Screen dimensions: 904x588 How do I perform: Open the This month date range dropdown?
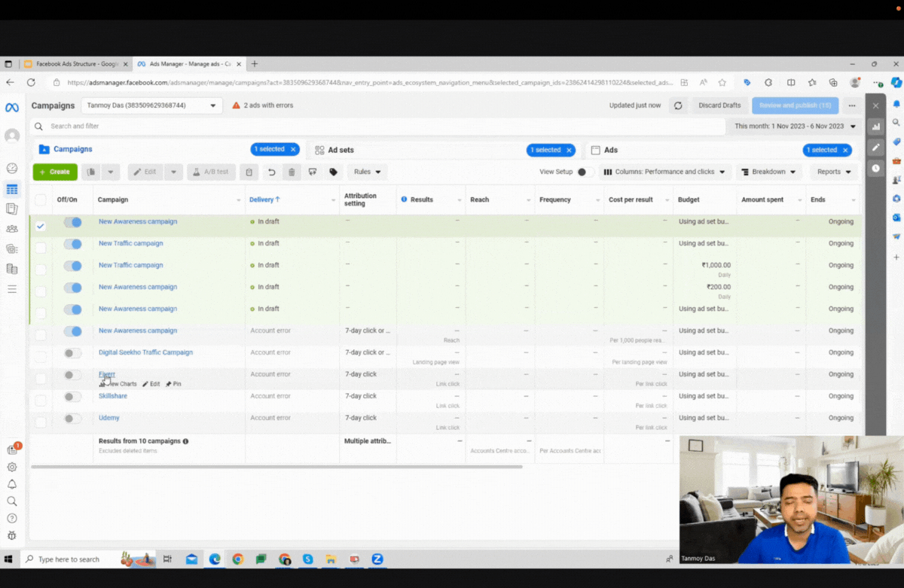pyautogui.click(x=796, y=126)
